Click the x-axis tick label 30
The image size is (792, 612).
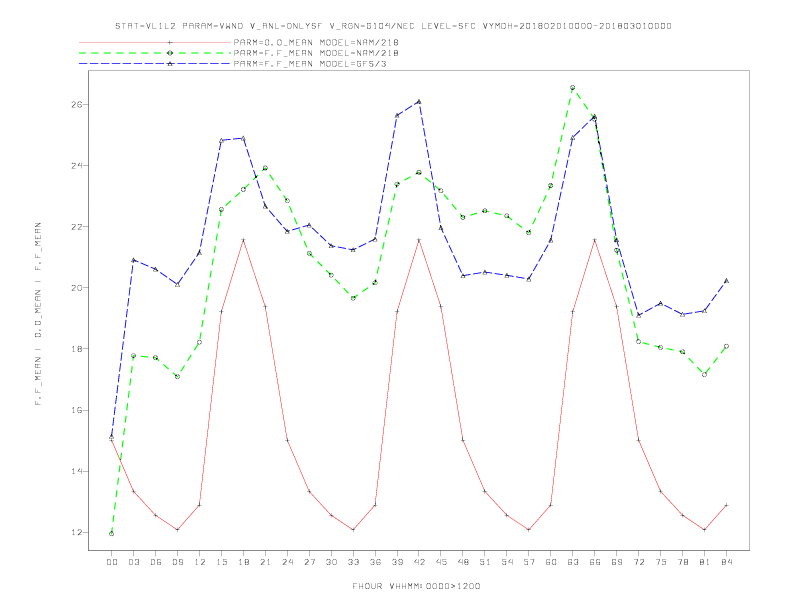[331, 562]
